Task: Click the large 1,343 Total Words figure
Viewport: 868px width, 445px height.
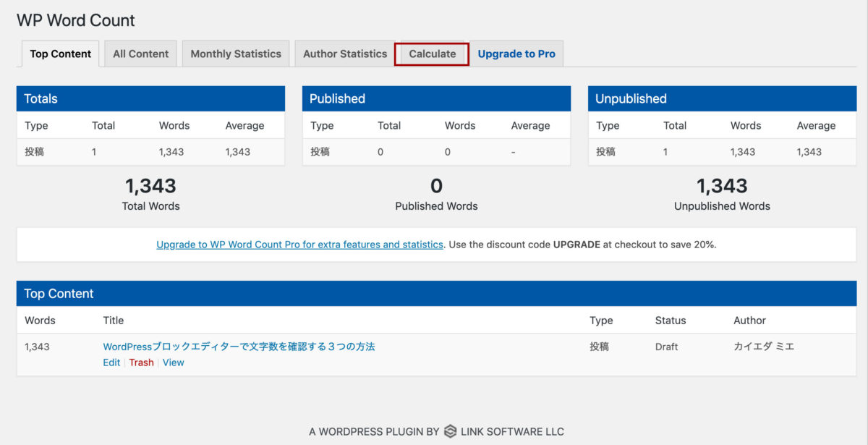Action: click(150, 186)
